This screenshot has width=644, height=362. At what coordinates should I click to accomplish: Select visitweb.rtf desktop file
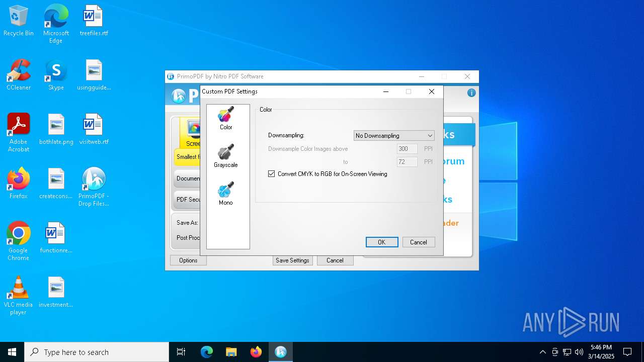(94, 129)
